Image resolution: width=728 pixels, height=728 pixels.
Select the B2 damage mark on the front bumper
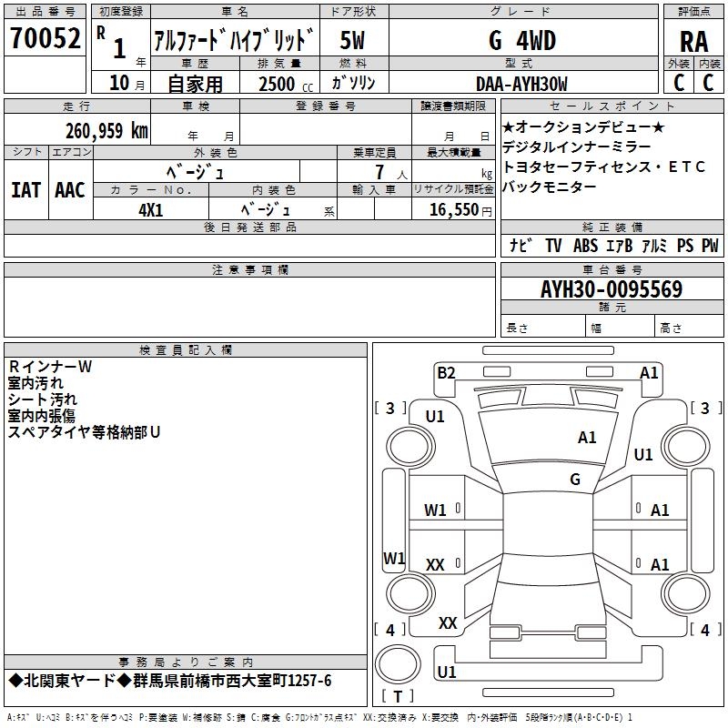(446, 373)
